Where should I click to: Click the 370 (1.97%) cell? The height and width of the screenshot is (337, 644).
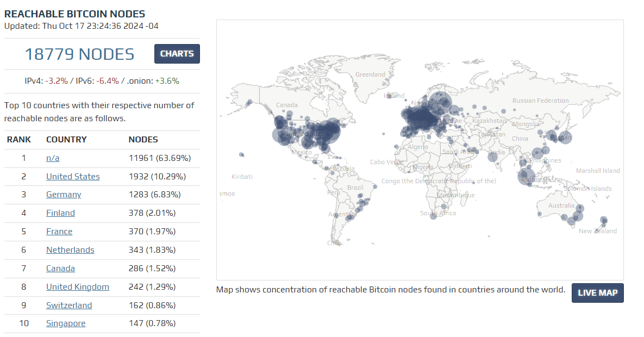coord(152,232)
